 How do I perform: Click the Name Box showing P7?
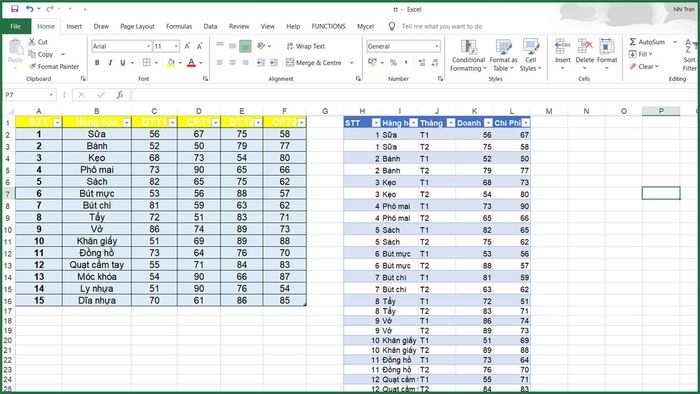coord(25,95)
